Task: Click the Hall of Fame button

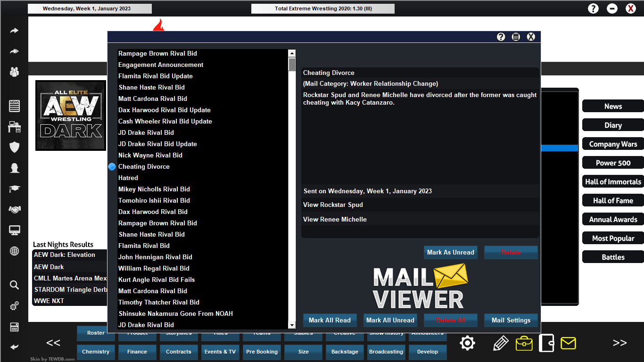Action: (612, 200)
